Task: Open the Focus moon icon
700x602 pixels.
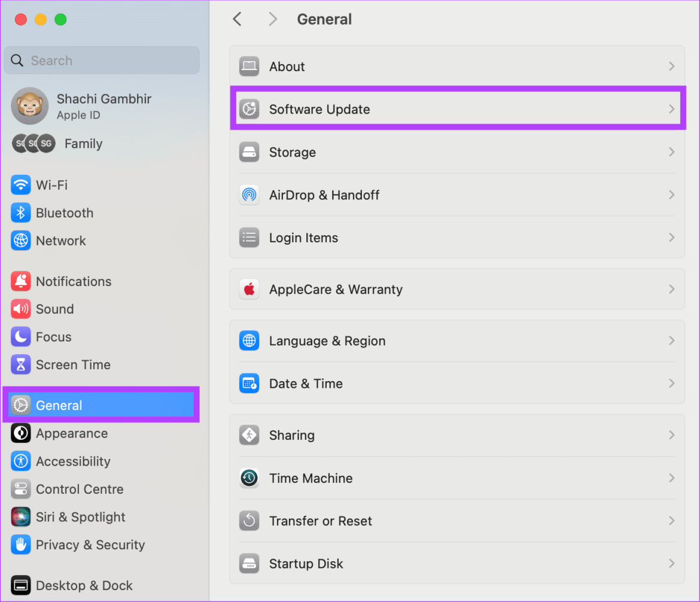Action: (21, 337)
